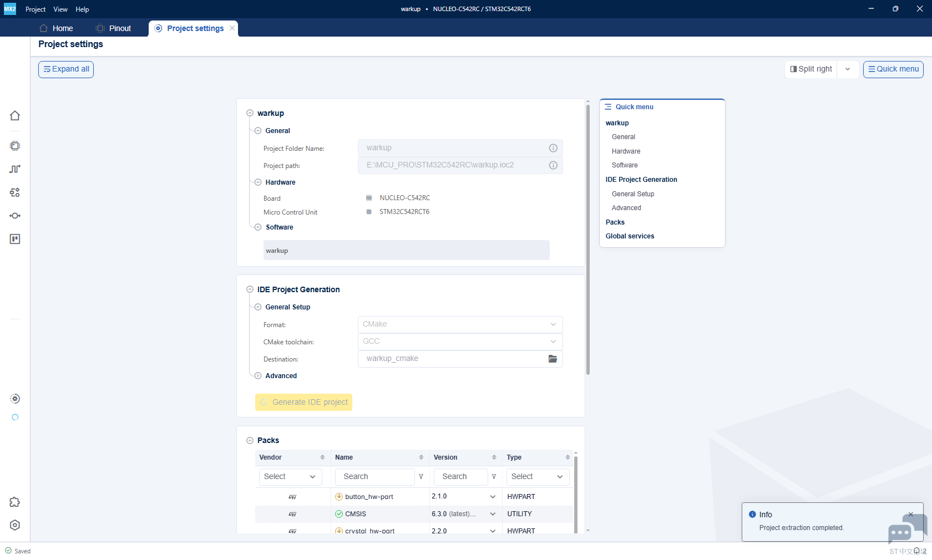
Task: Open the Middleware connection sidebar icon
Action: [x=15, y=216]
